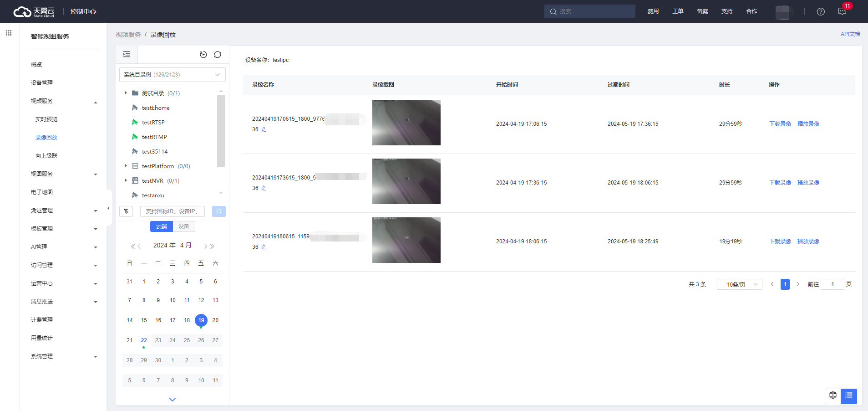Click device search input field
The height and width of the screenshot is (411, 868).
coord(173,211)
